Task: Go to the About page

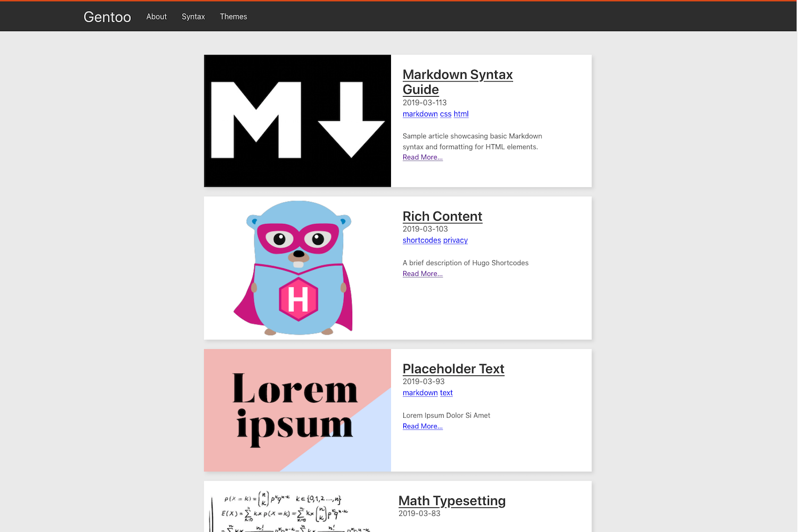Action: [x=156, y=16]
